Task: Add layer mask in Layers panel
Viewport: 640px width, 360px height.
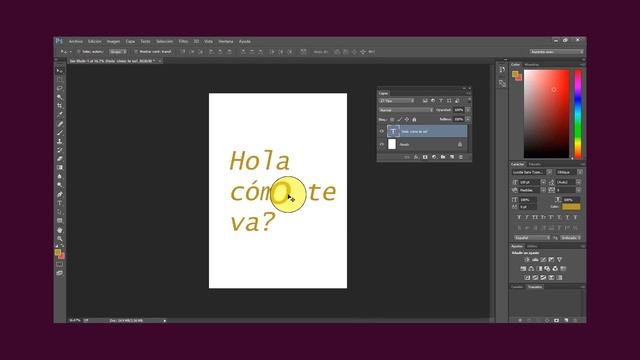Action: (x=425, y=157)
